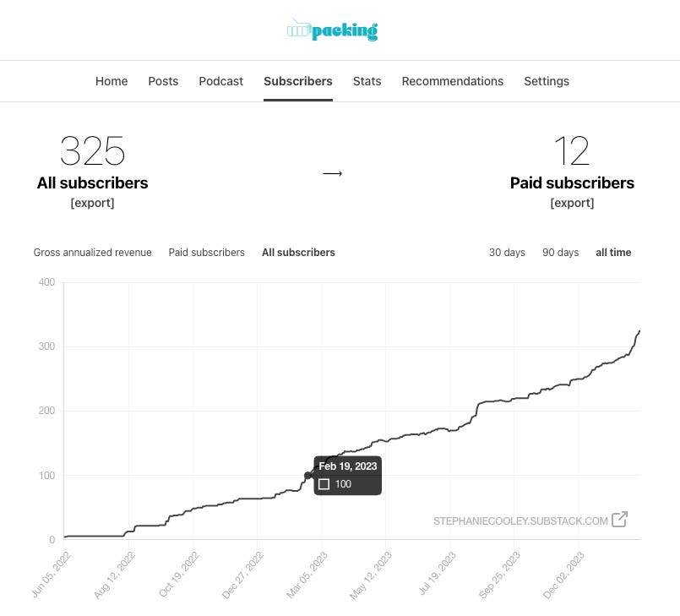This screenshot has height=616, width=680.
Task: Open the Recommendations tab
Action: click(452, 81)
